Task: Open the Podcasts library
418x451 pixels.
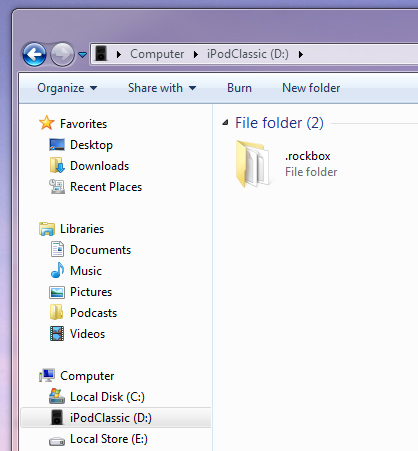Action: pyautogui.click(x=94, y=313)
